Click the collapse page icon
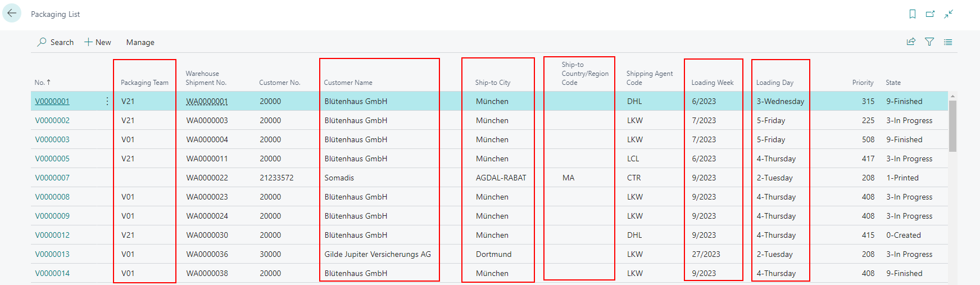The width and height of the screenshot is (980, 285). [x=949, y=14]
